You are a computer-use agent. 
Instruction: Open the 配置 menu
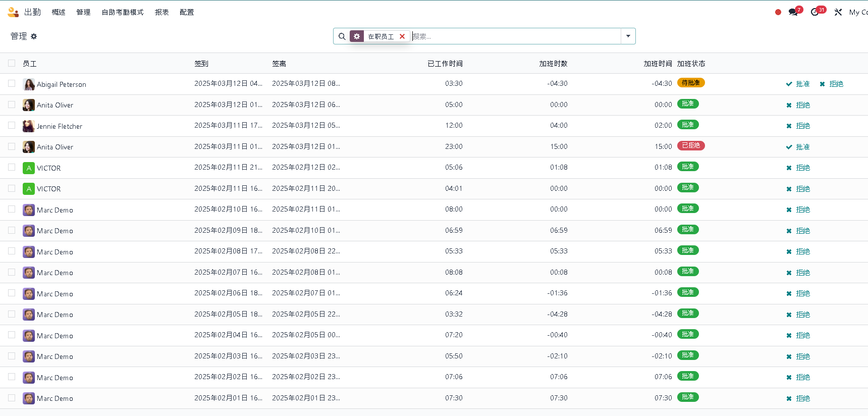pyautogui.click(x=187, y=12)
